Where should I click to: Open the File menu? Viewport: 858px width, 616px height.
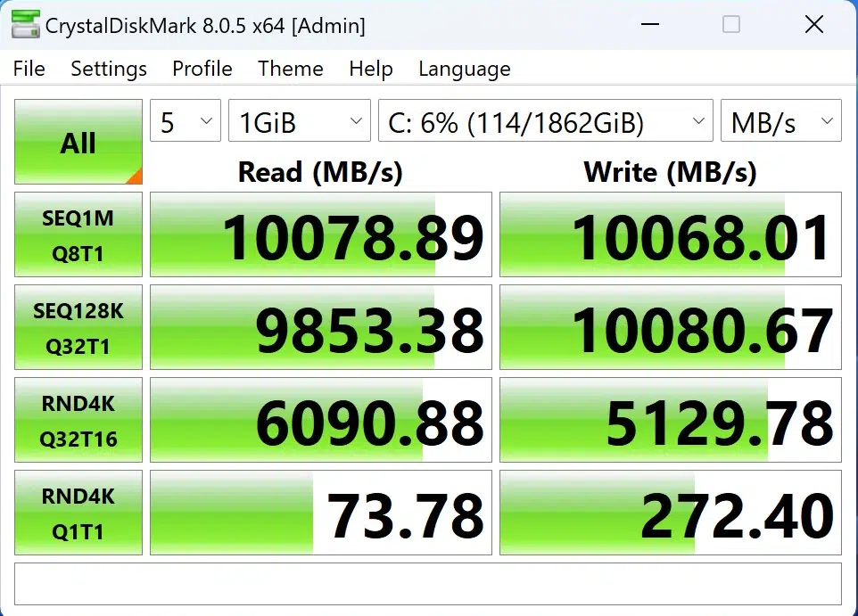[x=29, y=69]
